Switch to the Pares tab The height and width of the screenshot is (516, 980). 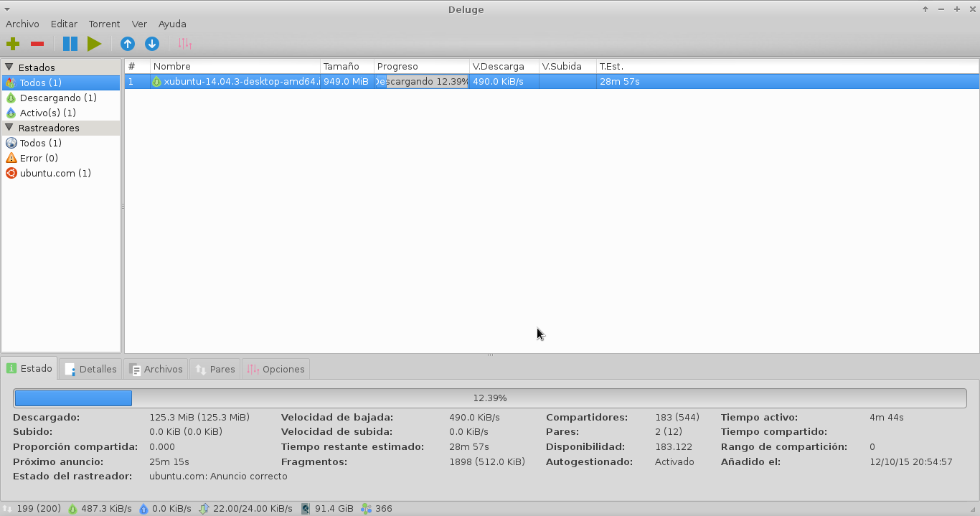(x=215, y=369)
